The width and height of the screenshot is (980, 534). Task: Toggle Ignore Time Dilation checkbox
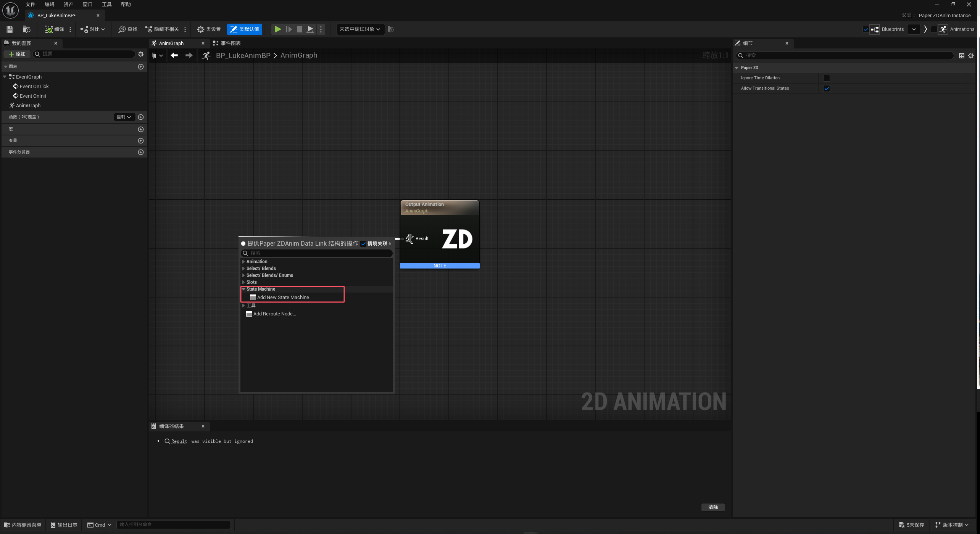coord(827,78)
